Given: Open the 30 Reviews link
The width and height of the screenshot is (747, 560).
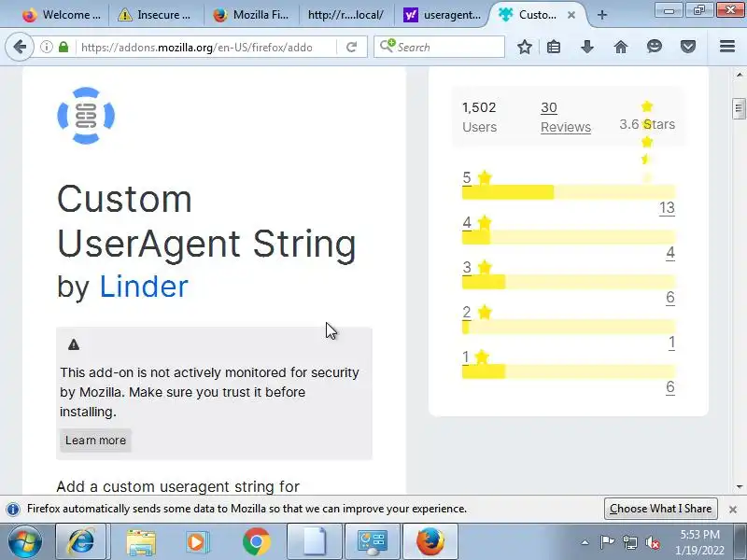Looking at the screenshot, I should (566, 118).
